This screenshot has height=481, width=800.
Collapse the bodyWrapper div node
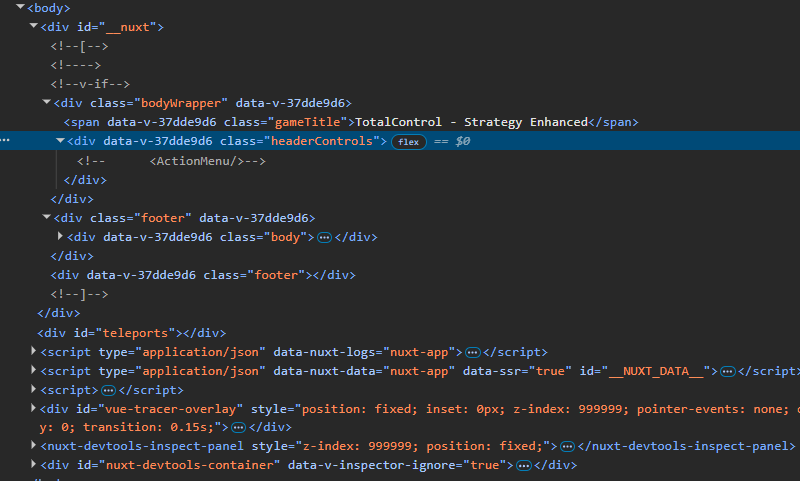(46, 103)
